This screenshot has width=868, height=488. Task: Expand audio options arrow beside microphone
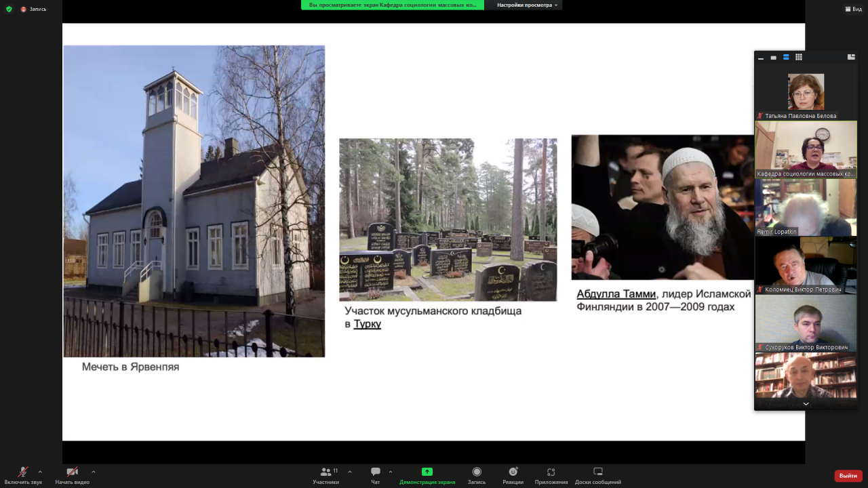point(40,472)
